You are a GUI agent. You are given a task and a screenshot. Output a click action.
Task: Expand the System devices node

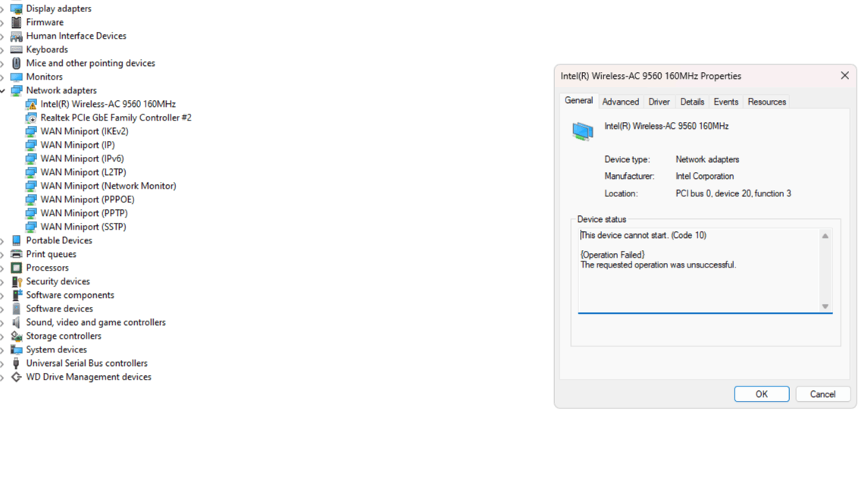pos(2,349)
